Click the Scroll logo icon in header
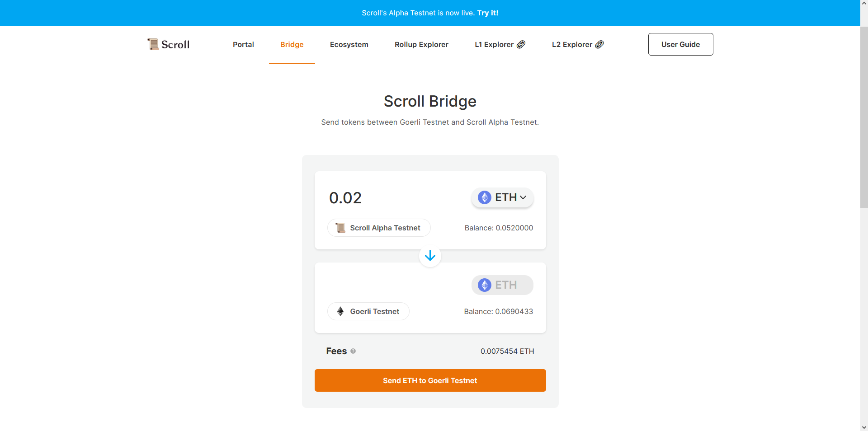This screenshot has height=431, width=868. pos(153,44)
